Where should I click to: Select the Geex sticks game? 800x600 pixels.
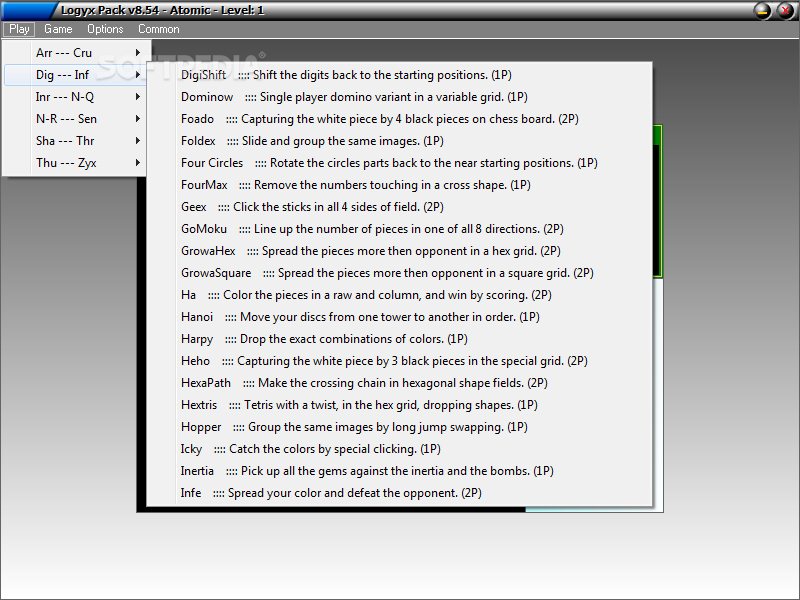point(399,206)
